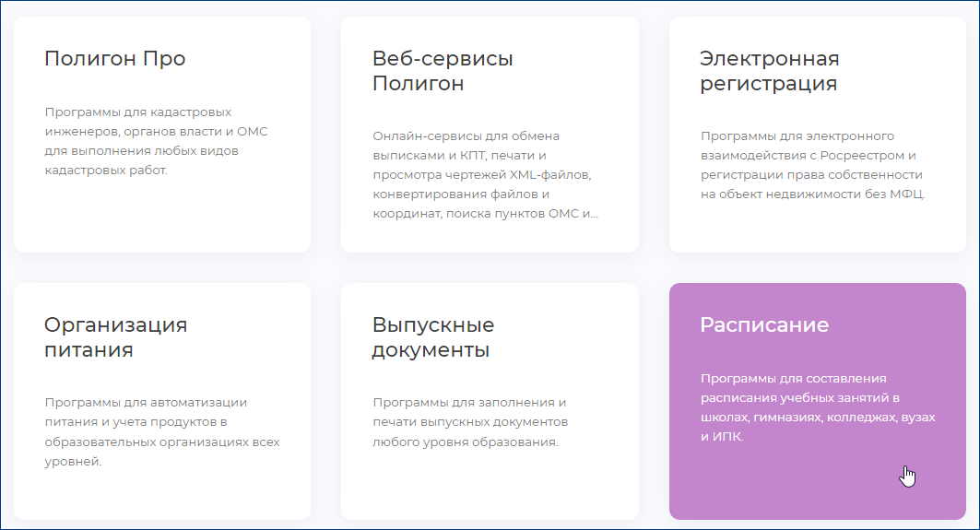Open the Полигон Про heading
The height and width of the screenshot is (530, 980).
click(x=114, y=59)
